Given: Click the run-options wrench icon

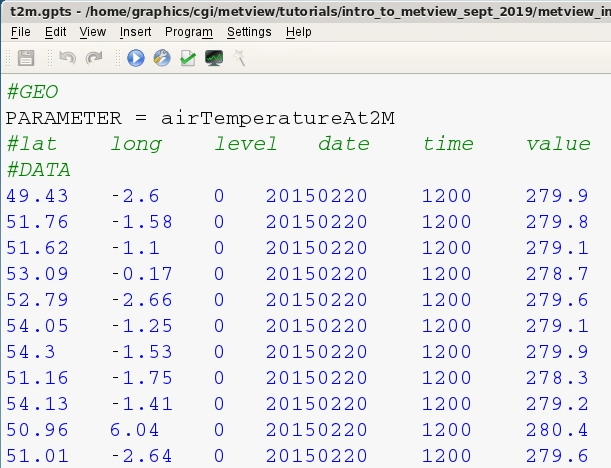Looking at the screenshot, I should click(162, 58).
